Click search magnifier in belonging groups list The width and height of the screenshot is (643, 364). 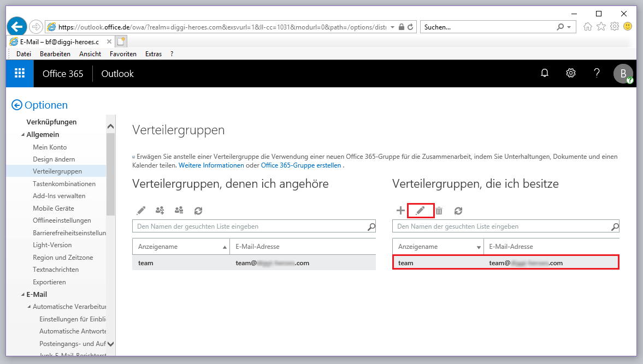click(371, 226)
